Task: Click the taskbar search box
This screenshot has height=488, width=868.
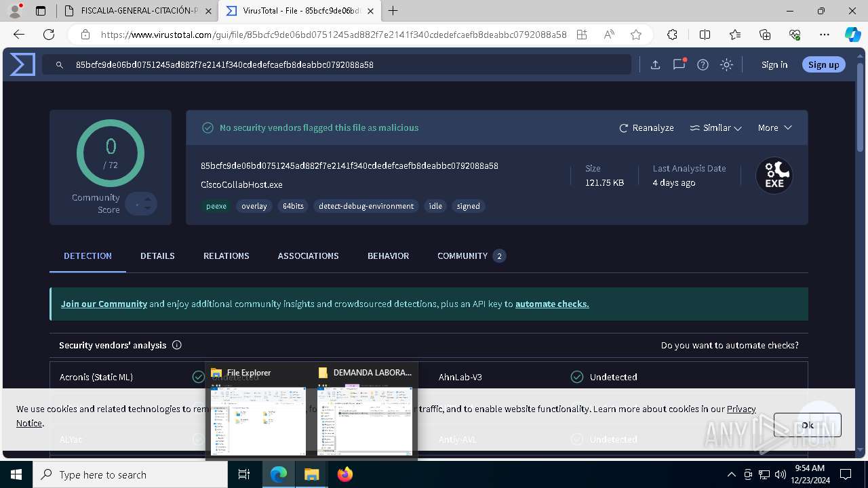Action: click(x=130, y=474)
